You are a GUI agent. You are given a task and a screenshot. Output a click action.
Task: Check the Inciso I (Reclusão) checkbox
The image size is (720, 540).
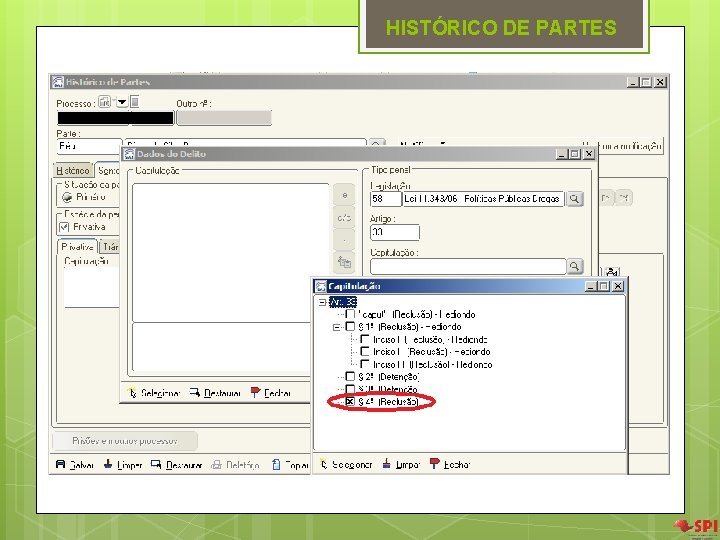coord(365,339)
